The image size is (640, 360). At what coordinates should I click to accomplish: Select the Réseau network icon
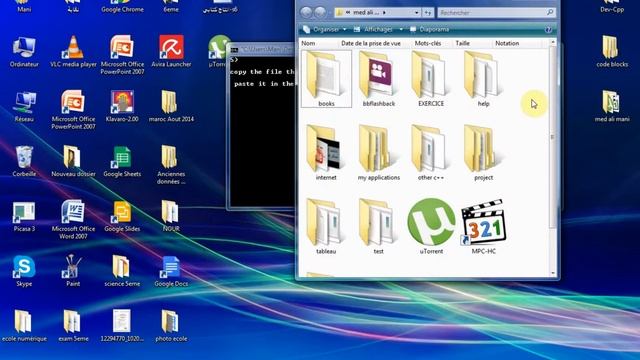coord(24,107)
